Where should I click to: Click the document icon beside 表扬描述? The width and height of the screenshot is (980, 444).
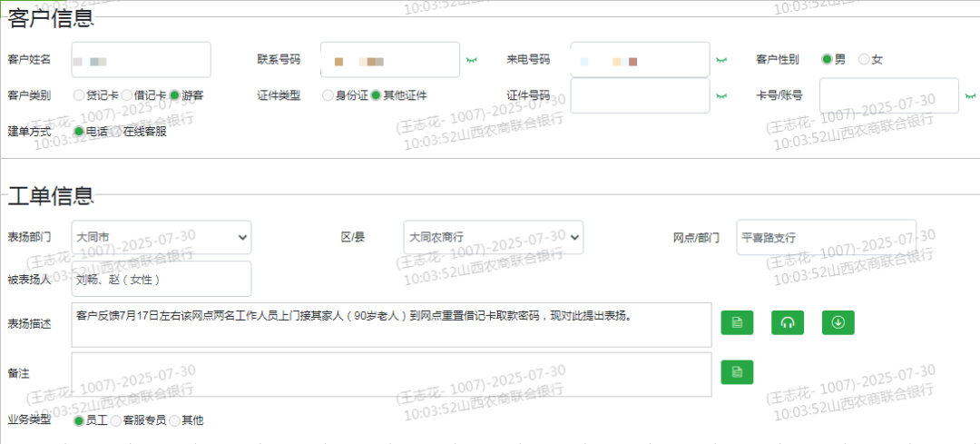coord(737,322)
